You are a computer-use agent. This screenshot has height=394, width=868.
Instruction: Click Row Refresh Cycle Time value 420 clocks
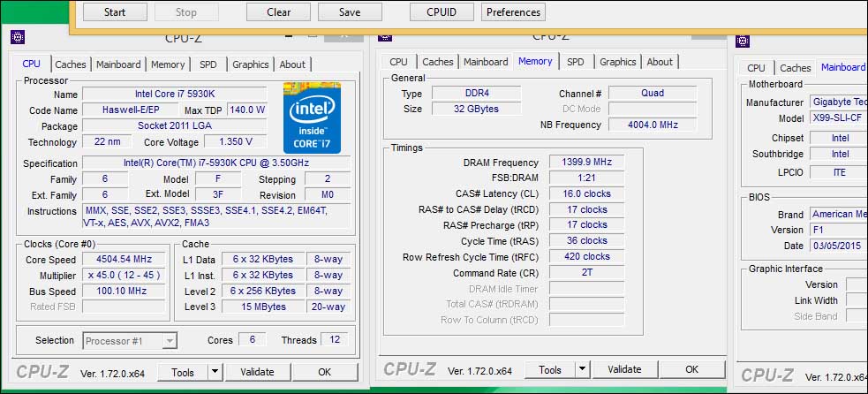pyautogui.click(x=586, y=256)
